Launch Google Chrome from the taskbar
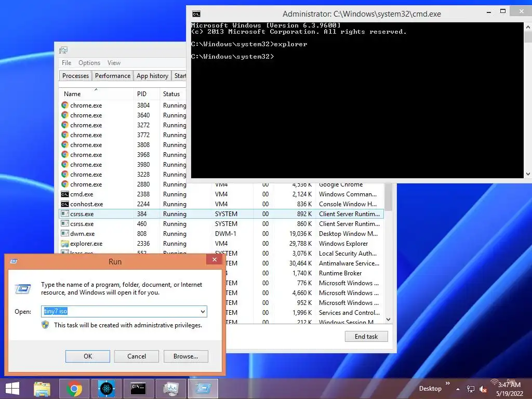Viewport: 532px width, 399px height. coord(74,389)
